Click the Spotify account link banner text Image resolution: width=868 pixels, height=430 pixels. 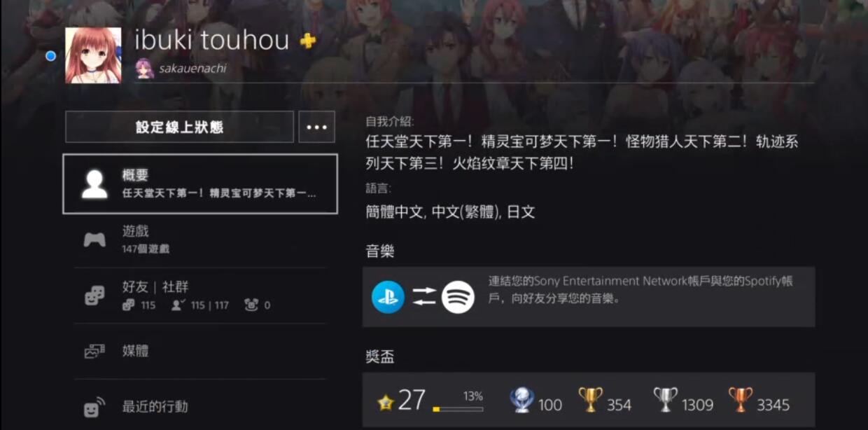coord(640,290)
